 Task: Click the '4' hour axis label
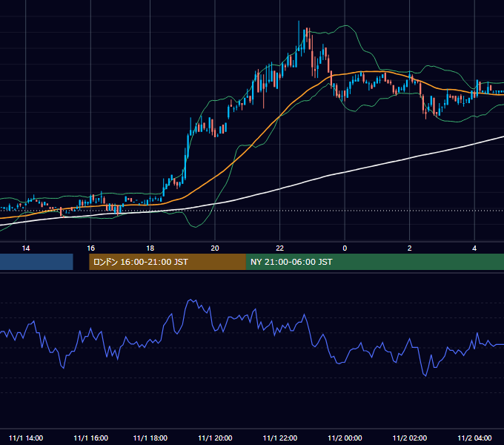tap(474, 248)
